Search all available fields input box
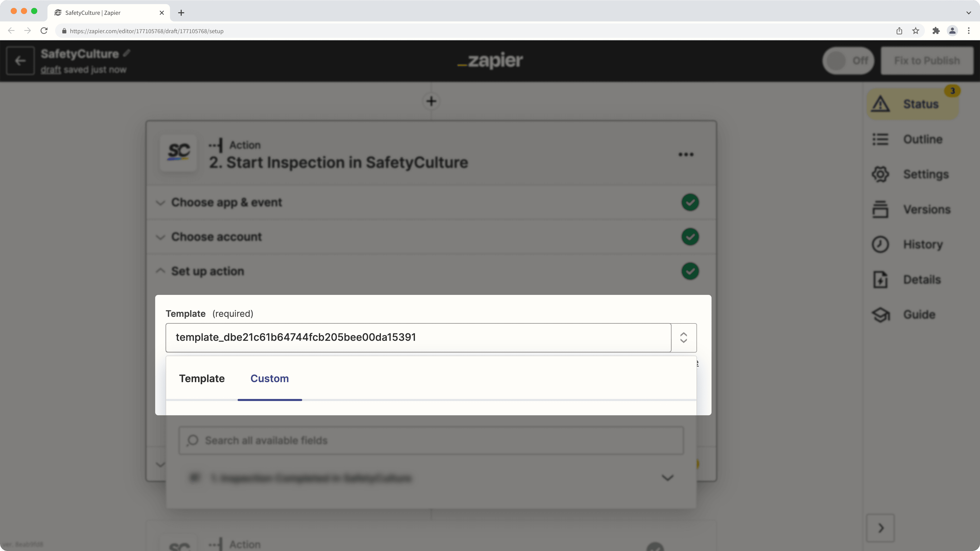This screenshot has width=980, height=551. tap(431, 440)
